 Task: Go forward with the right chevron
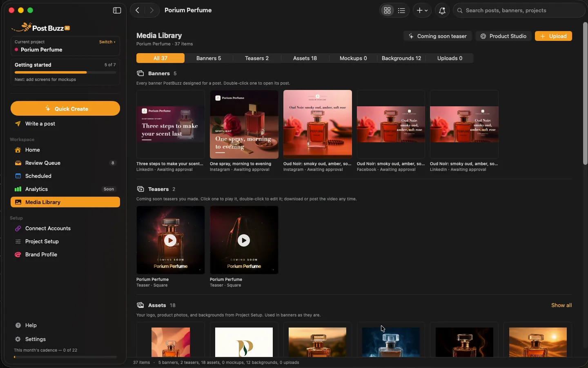[151, 11]
